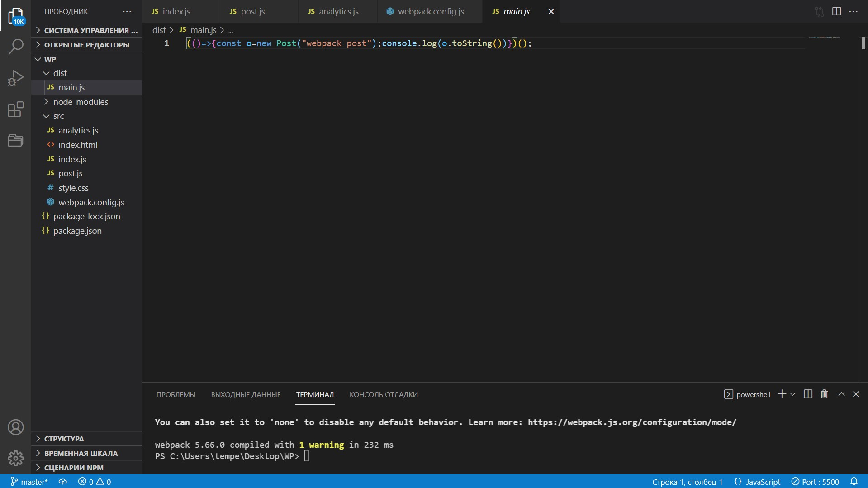Viewport: 868px width, 488px height.
Task: Click the master branch indicator in status bar
Action: [29, 482]
